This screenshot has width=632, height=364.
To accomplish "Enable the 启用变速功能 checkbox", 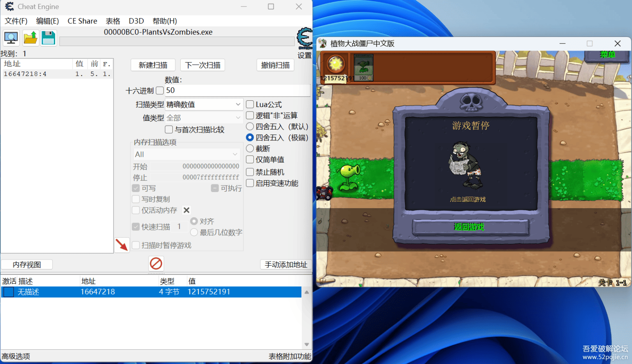I will (x=250, y=183).
